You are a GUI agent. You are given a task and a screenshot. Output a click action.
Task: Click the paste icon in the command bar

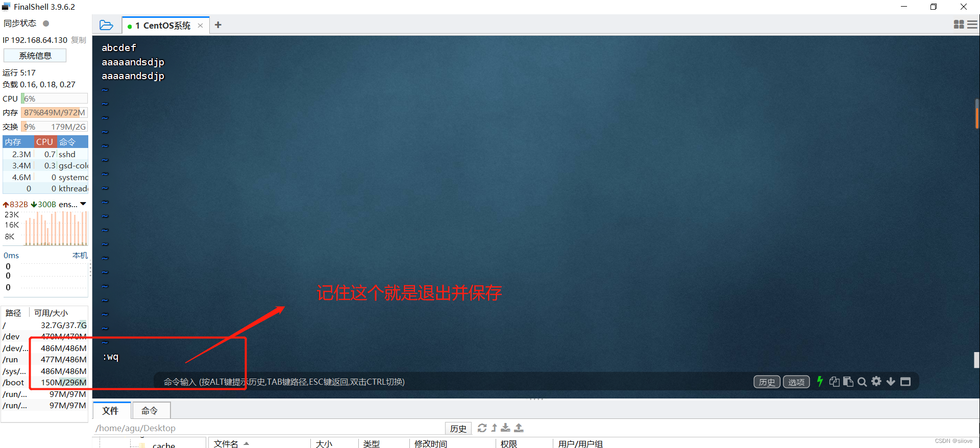(x=848, y=381)
